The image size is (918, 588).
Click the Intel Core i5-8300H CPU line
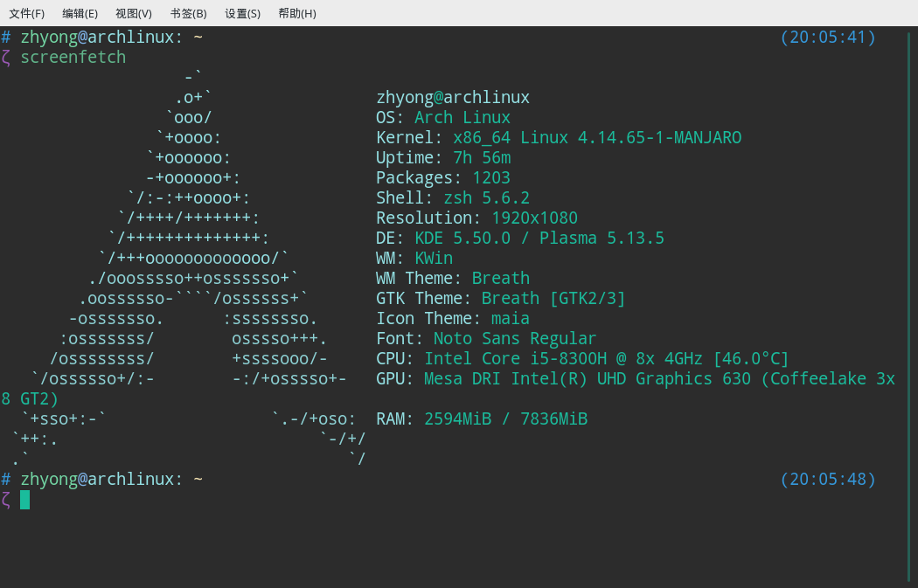[607, 359]
